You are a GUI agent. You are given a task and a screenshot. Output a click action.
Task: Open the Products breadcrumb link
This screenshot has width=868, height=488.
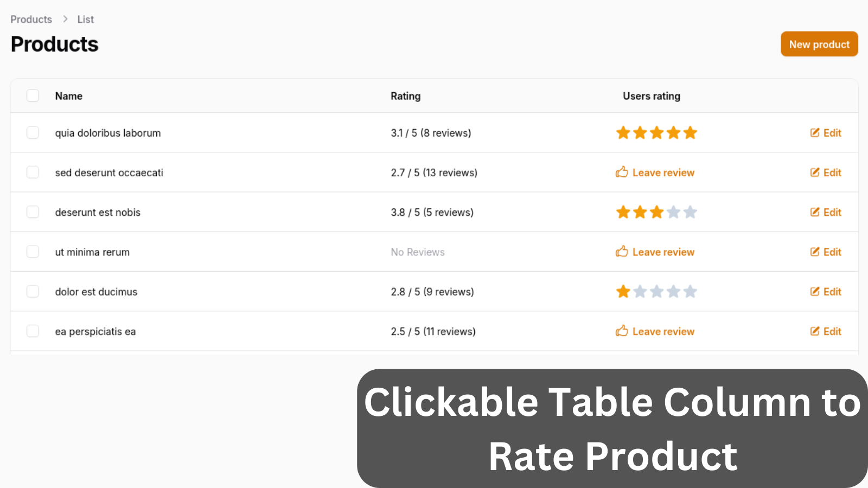(x=31, y=20)
